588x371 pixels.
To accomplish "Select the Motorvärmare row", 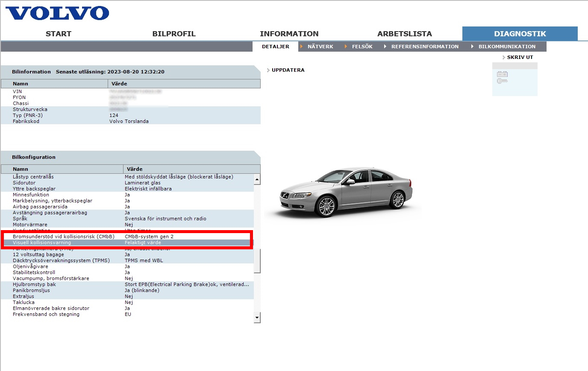I will click(x=127, y=225).
